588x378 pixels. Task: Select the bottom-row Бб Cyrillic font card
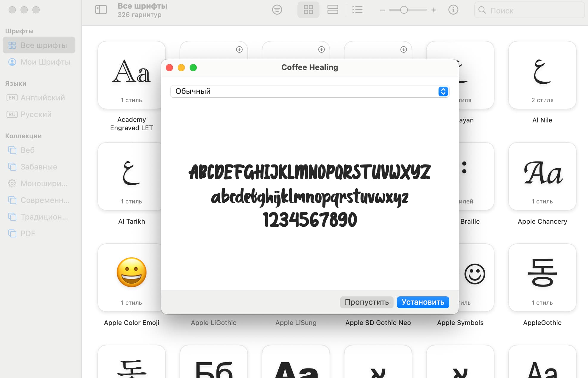tap(213, 362)
